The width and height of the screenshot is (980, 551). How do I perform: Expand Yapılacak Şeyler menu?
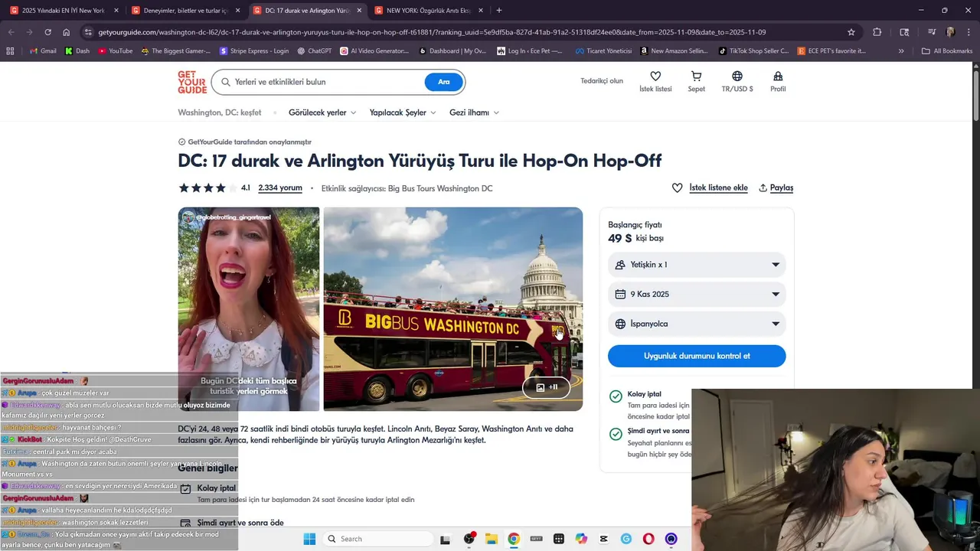click(x=403, y=112)
